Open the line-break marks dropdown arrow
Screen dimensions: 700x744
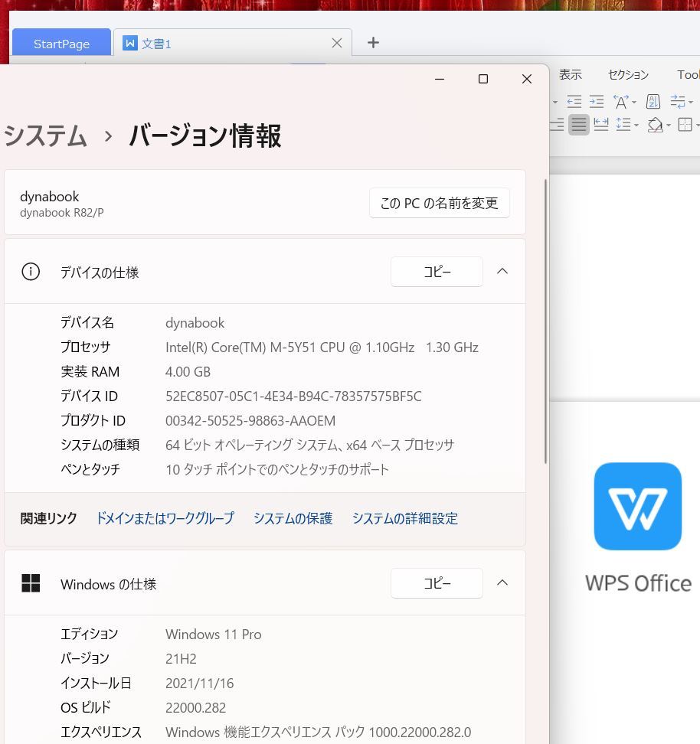[x=691, y=103]
